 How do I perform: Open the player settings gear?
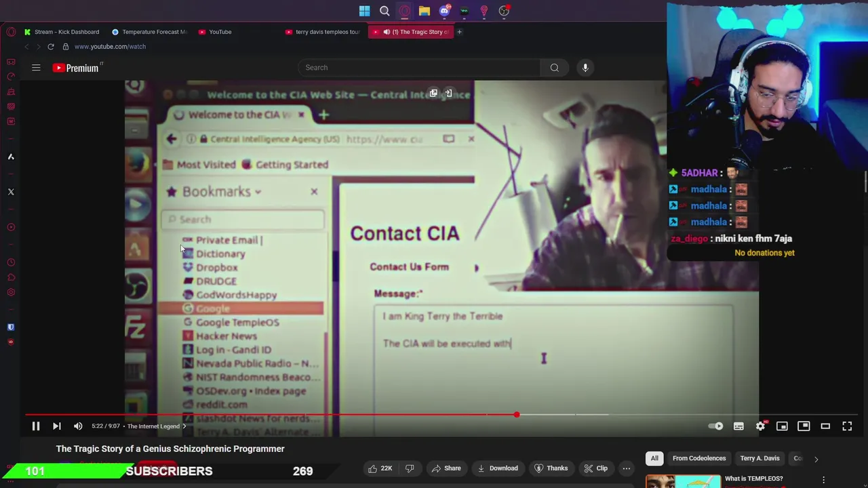760,426
